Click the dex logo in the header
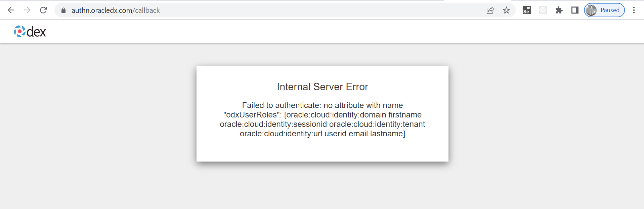Screen dimensions: 644x209 (30, 32)
